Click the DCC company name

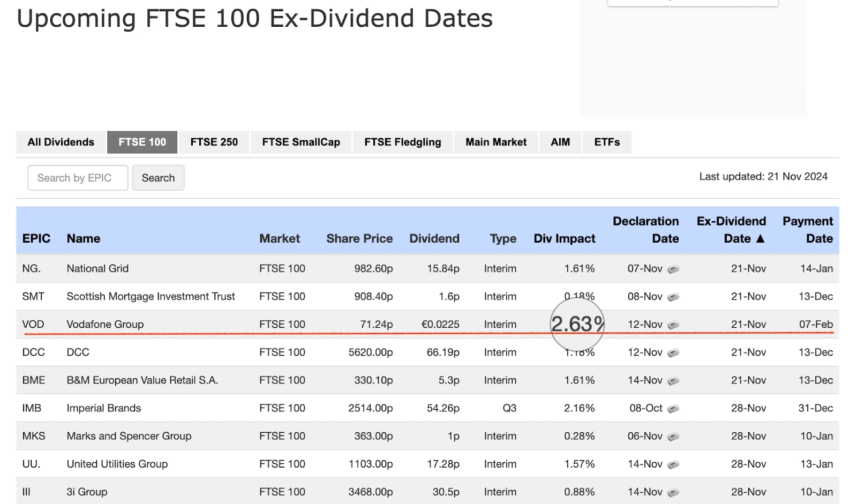(x=78, y=352)
